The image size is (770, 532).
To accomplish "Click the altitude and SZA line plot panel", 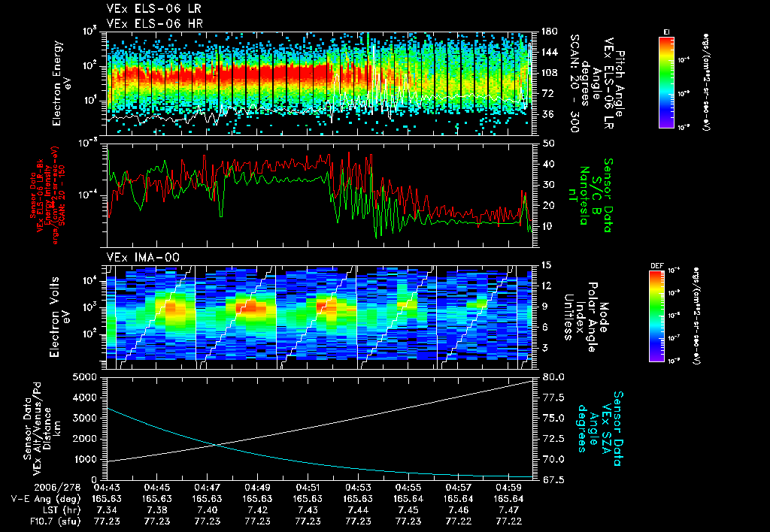I will pos(319,428).
